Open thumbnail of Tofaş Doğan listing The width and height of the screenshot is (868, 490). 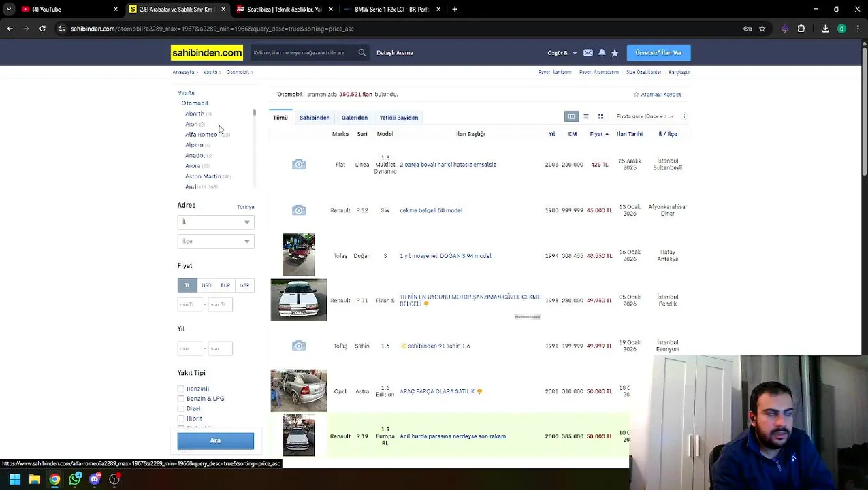pos(298,255)
